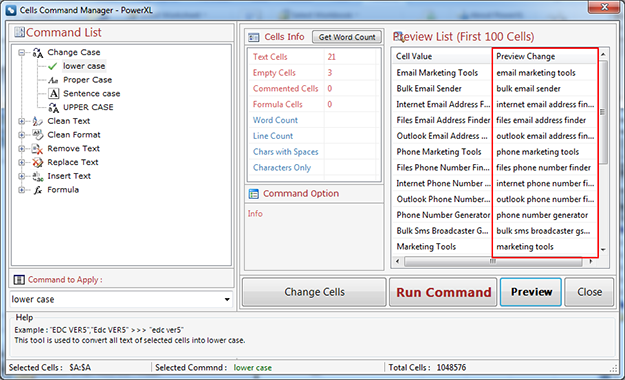Image resolution: width=625 pixels, height=380 pixels.
Task: Click the Commented Cells row
Action: [x=314, y=89]
